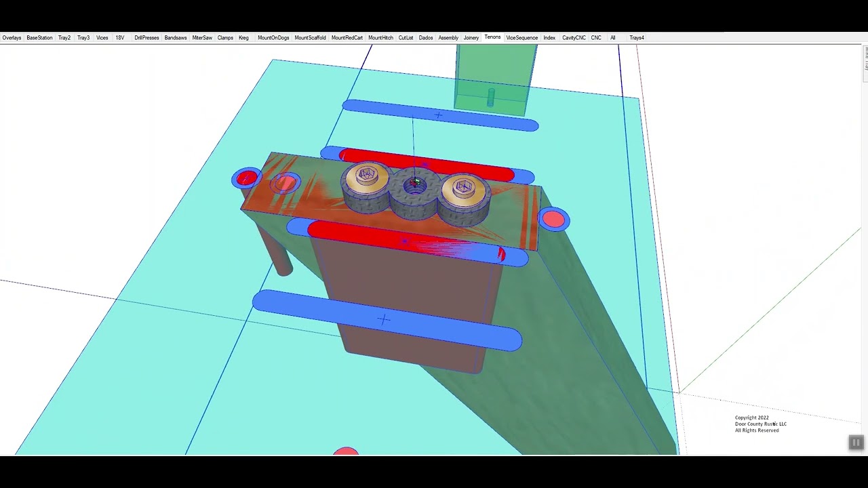Go to the MountScaffold scene tab
Image resolution: width=868 pixels, height=488 pixels.
310,38
